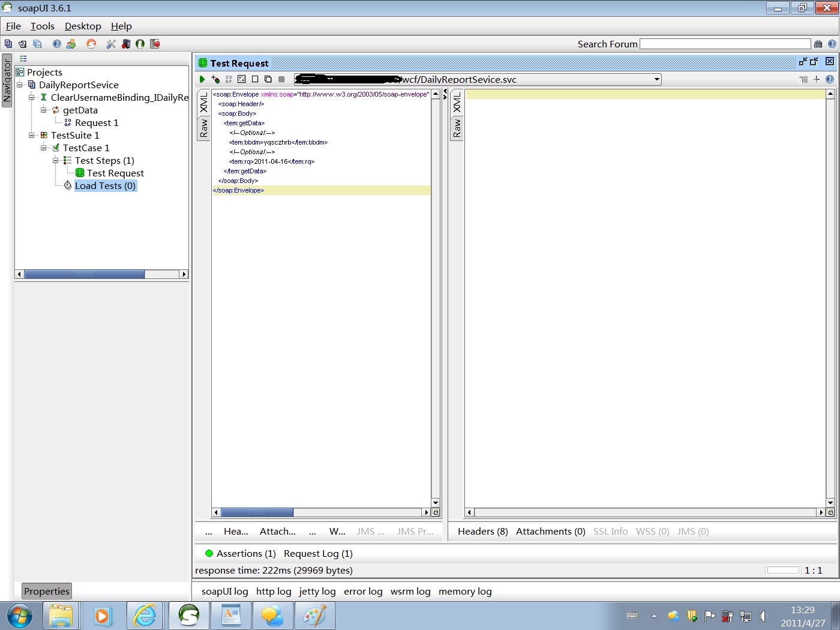Open the Desktop menu
The image size is (840, 630).
click(x=83, y=26)
